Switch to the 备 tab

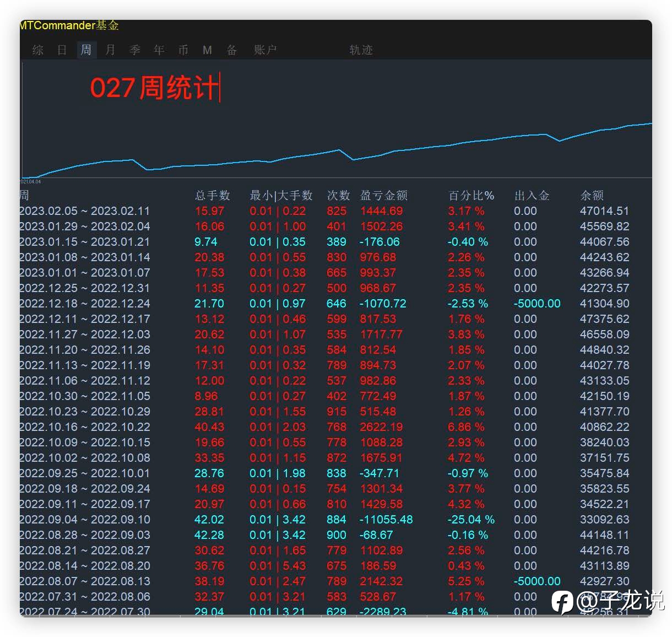pyautogui.click(x=232, y=50)
